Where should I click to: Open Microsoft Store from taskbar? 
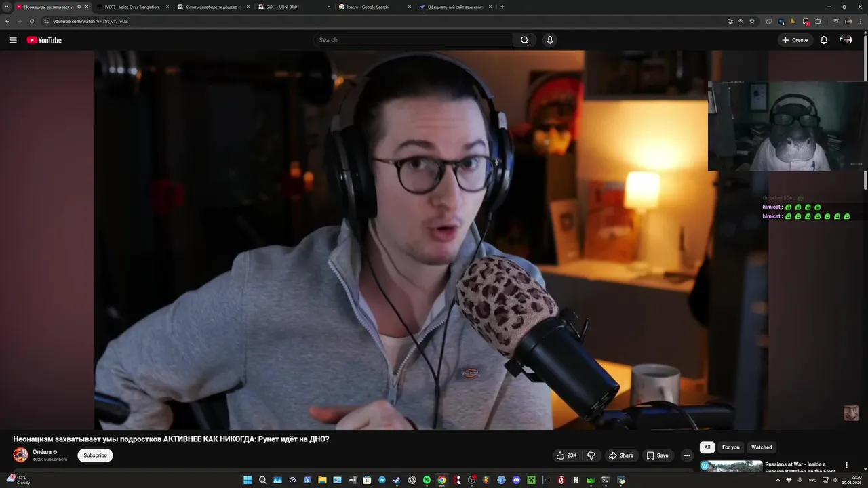coord(367,480)
